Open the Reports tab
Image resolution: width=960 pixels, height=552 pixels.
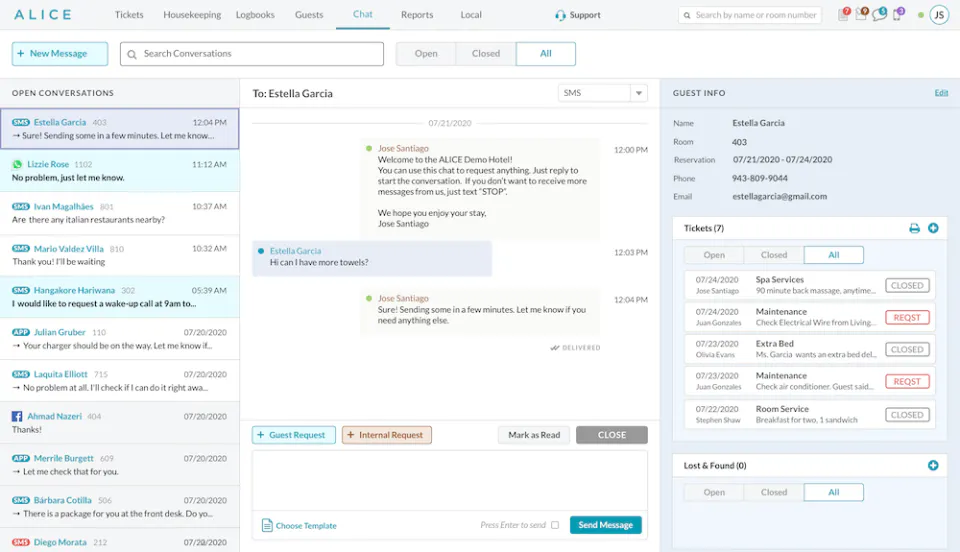pos(417,15)
